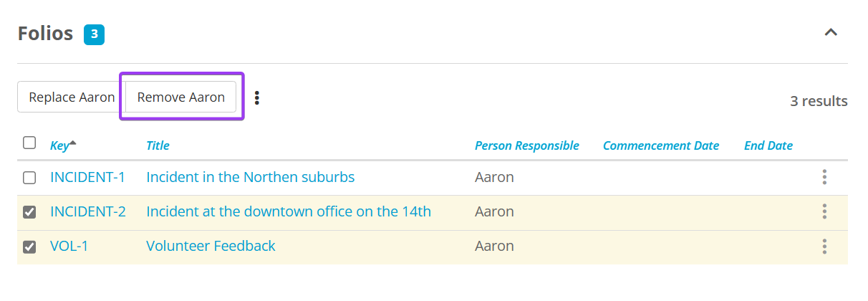
Task: Open the toolbar more-actions kebab menu
Action: click(257, 97)
